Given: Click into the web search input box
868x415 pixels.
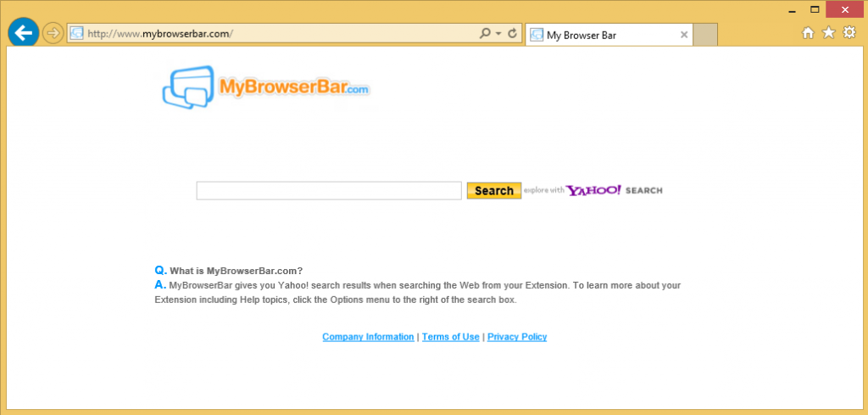Looking at the screenshot, I should [329, 191].
